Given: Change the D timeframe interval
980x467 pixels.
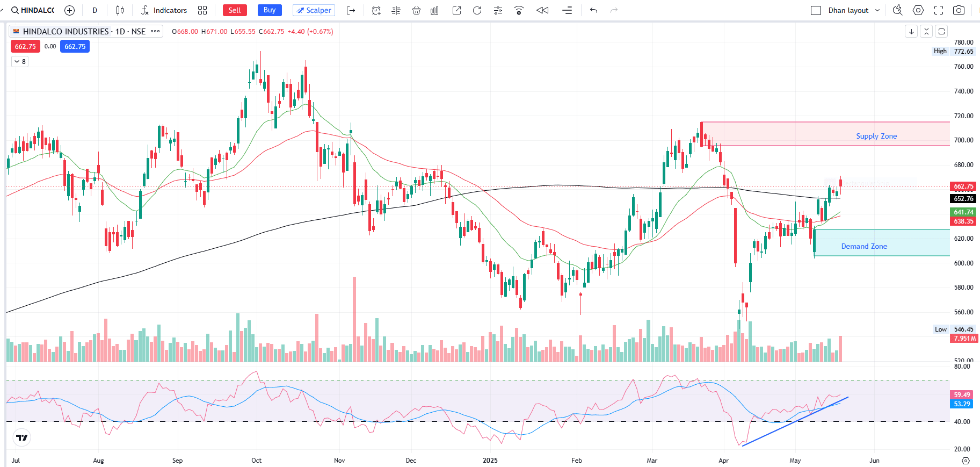Looking at the screenshot, I should (95, 10).
